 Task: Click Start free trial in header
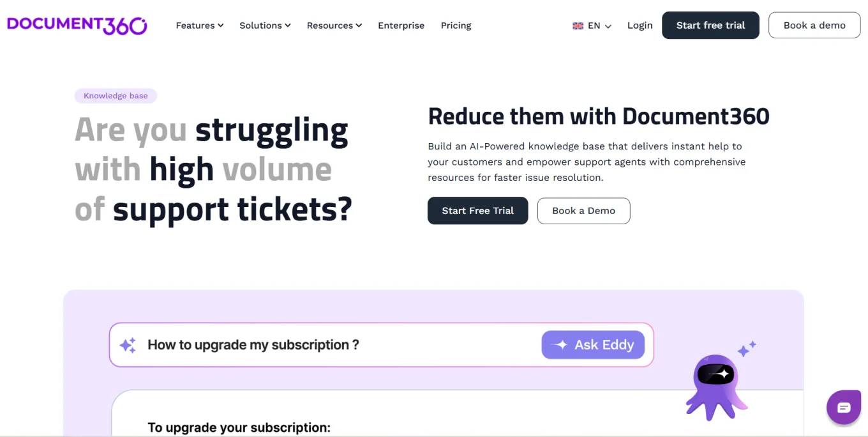click(x=710, y=26)
